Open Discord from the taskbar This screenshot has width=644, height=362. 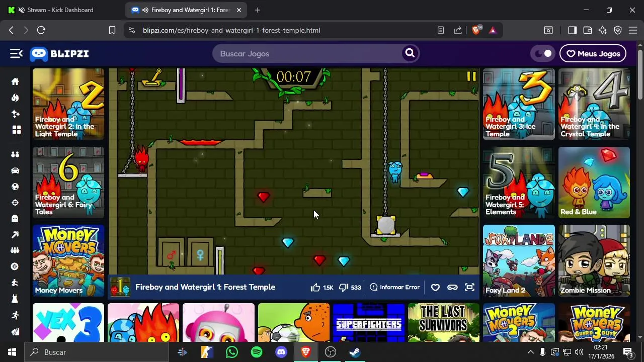281,352
